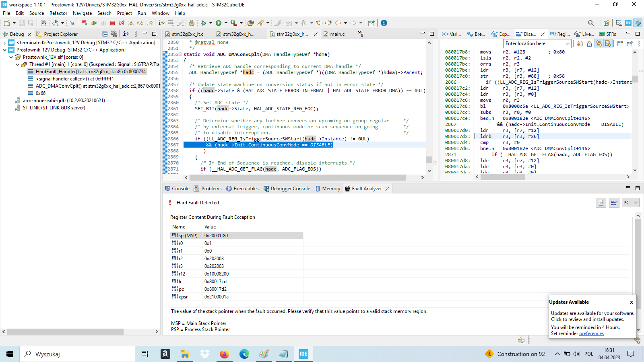Open the PC dropdown in Fault Analyzer
Image resolution: width=644 pixels, height=362 pixels.
(x=631, y=203)
